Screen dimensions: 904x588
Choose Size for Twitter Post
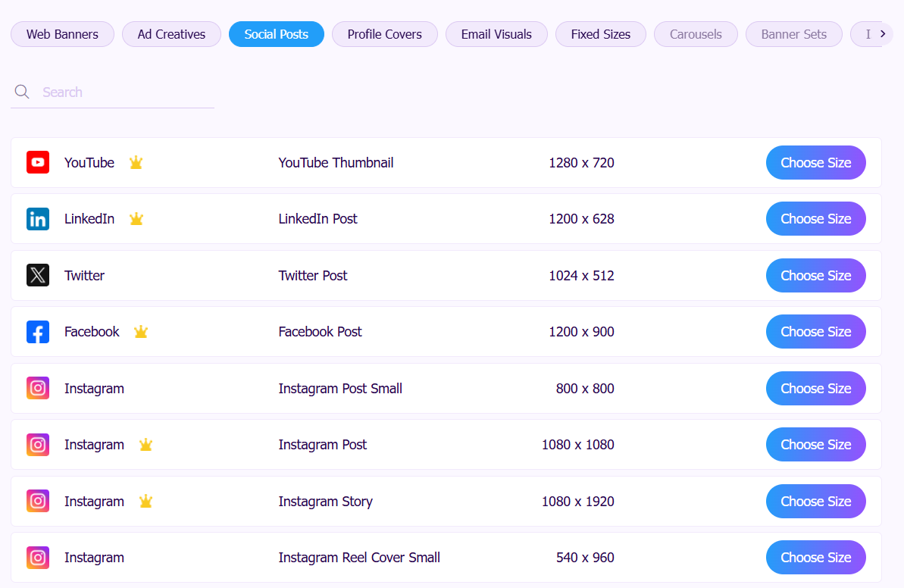click(x=816, y=276)
